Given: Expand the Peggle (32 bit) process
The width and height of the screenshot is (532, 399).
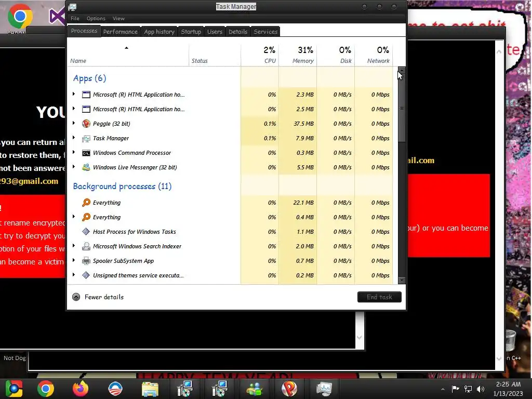Looking at the screenshot, I should click(x=74, y=123).
